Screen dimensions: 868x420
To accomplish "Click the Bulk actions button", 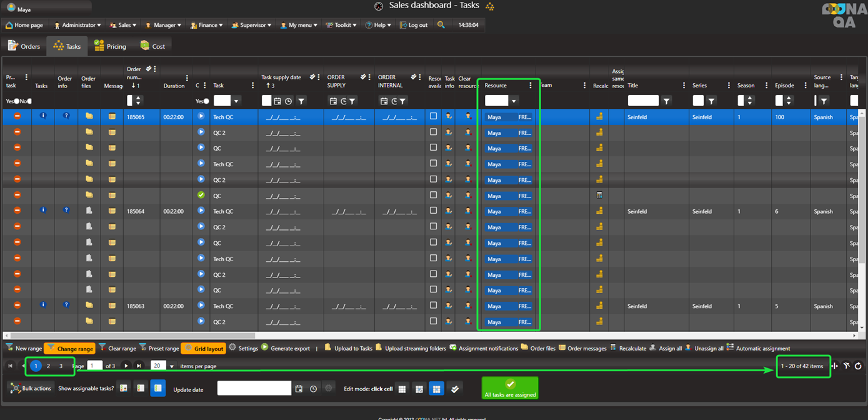I will (x=31, y=388).
